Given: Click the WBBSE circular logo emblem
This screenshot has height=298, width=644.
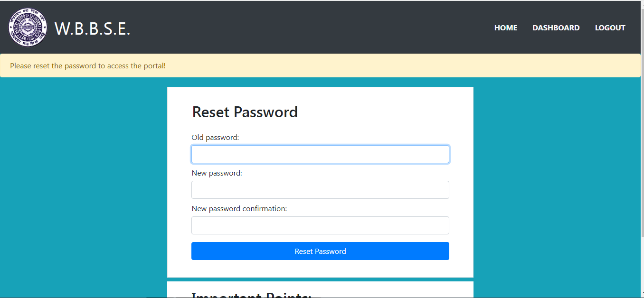Looking at the screenshot, I should click(x=28, y=28).
